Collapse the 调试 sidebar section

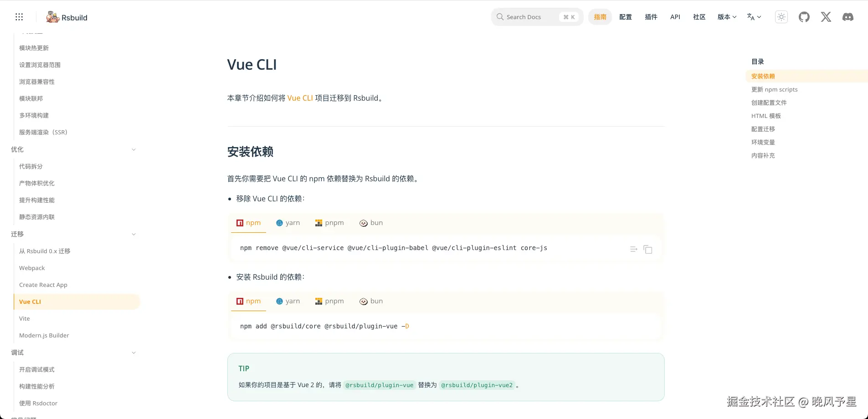(134, 353)
